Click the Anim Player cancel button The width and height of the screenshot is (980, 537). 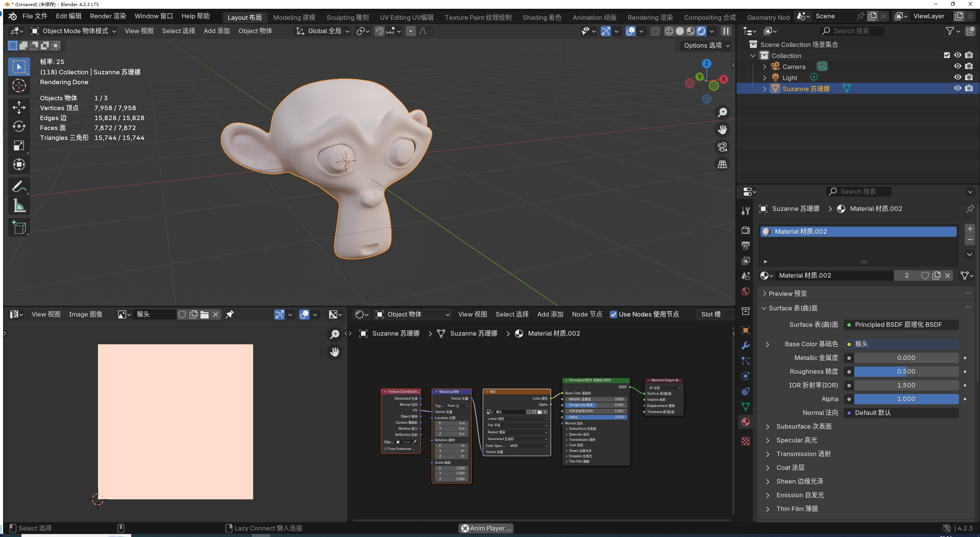tap(465, 528)
